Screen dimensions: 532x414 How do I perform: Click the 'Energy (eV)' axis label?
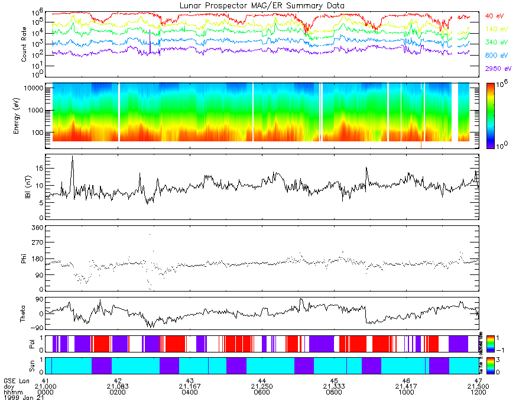click(x=17, y=116)
